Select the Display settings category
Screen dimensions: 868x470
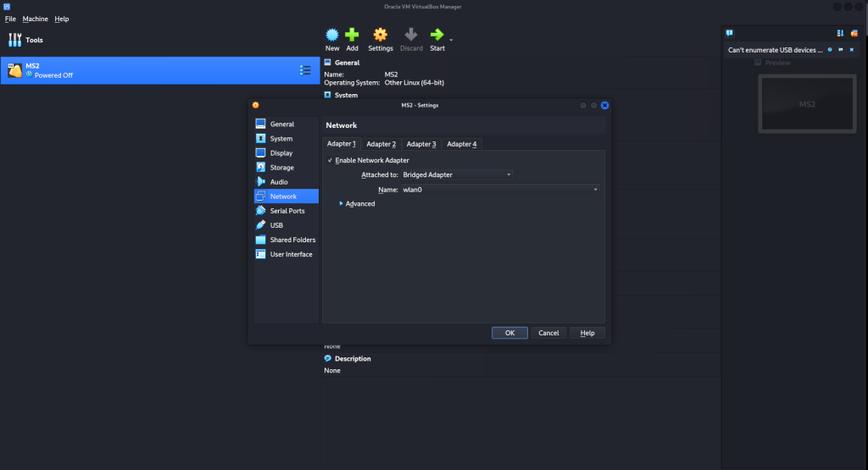click(281, 153)
